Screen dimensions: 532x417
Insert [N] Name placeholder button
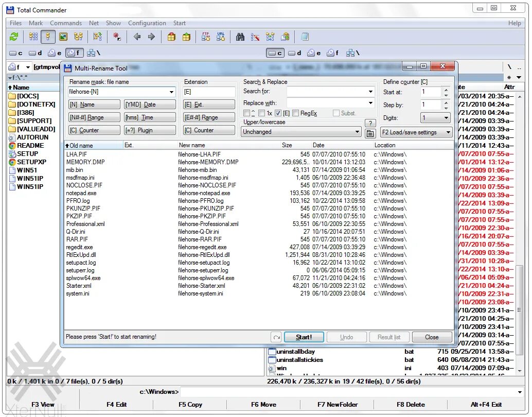click(94, 105)
